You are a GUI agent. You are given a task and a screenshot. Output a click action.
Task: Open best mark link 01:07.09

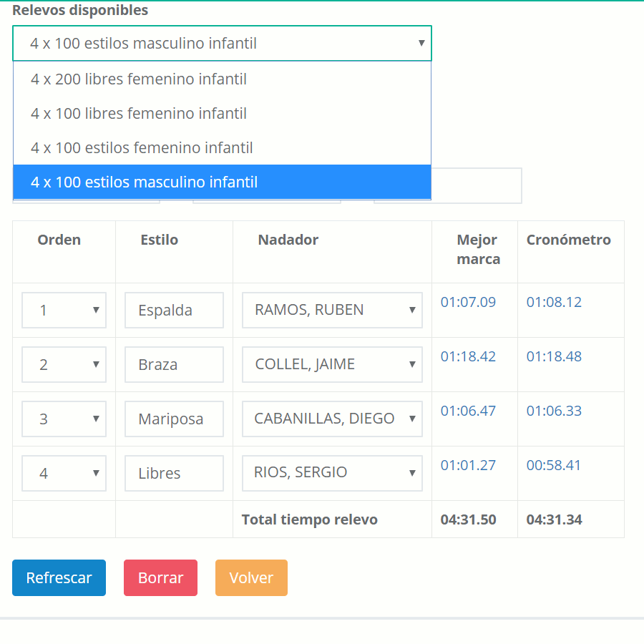click(468, 302)
